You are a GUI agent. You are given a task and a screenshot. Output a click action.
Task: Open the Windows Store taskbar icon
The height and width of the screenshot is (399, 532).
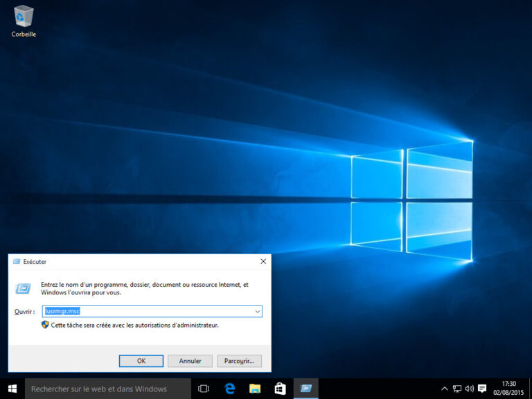pyautogui.click(x=280, y=389)
